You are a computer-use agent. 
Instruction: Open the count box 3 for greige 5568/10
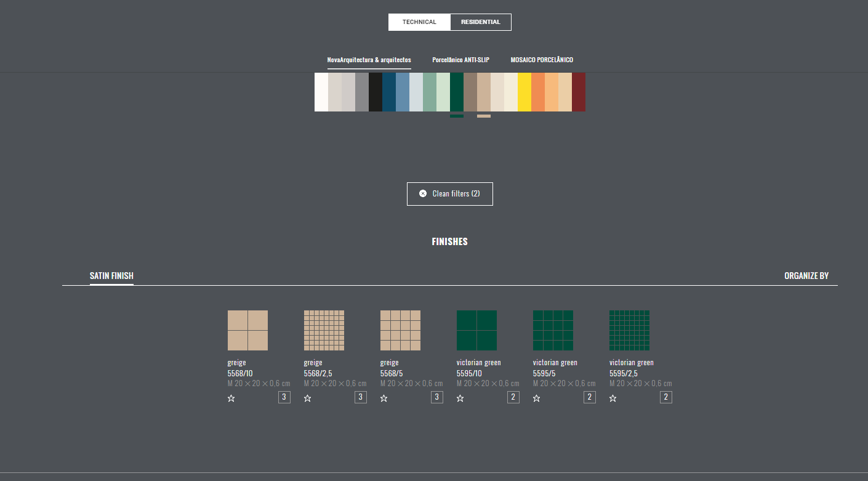[284, 397]
